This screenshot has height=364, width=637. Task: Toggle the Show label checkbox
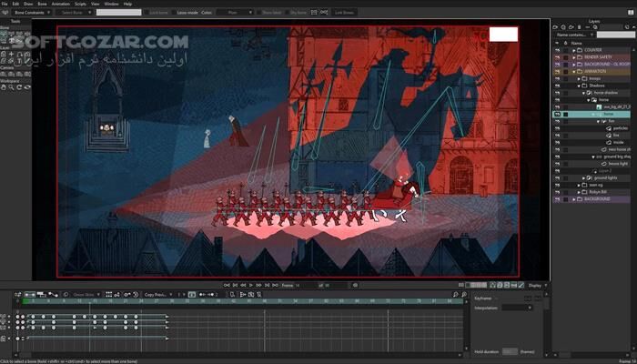point(258,13)
